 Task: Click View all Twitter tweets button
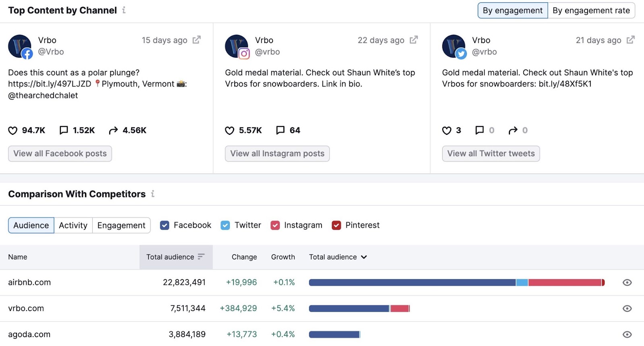[491, 153]
